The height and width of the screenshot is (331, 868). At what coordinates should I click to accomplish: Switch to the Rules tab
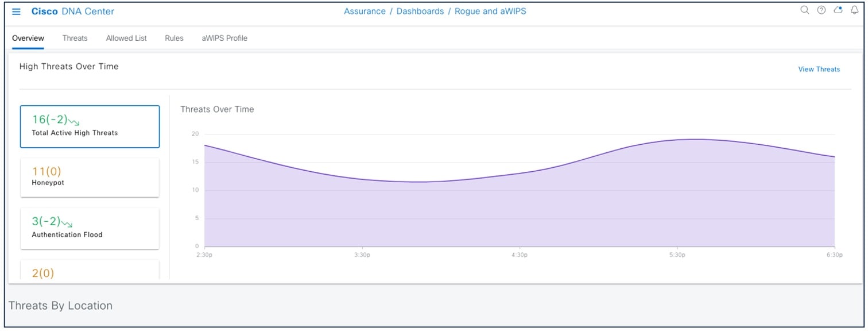click(x=174, y=39)
